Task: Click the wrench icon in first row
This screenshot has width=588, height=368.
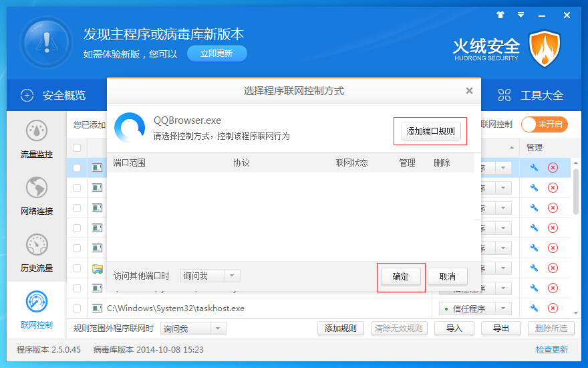Action: pyautogui.click(x=534, y=168)
